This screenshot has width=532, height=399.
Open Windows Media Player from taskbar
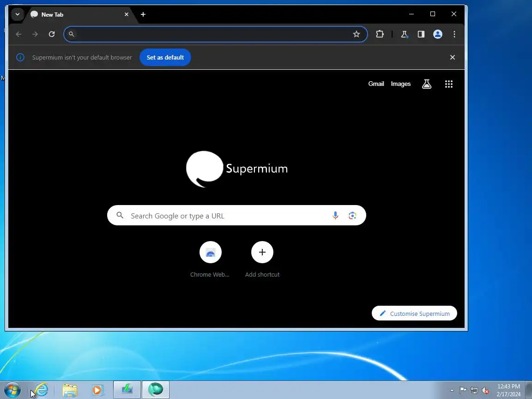point(97,390)
